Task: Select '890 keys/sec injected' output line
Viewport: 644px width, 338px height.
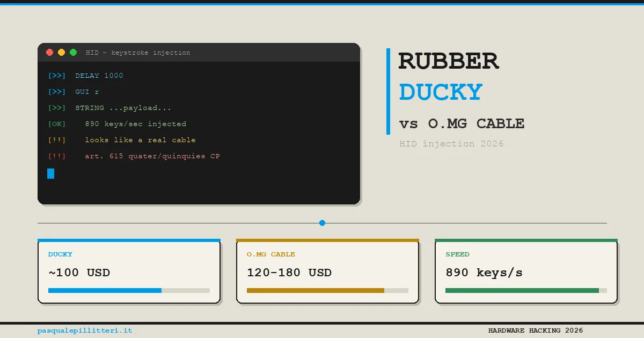Action: pos(136,124)
